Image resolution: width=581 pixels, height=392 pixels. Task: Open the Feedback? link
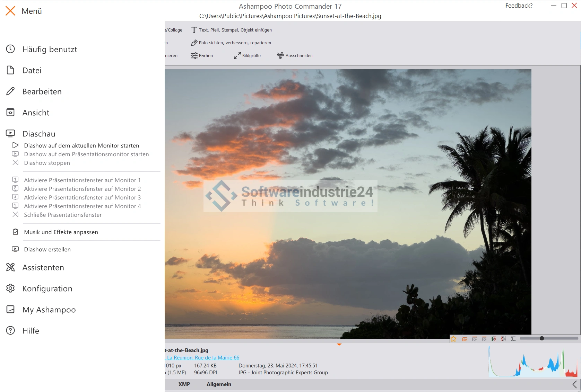[519, 6]
